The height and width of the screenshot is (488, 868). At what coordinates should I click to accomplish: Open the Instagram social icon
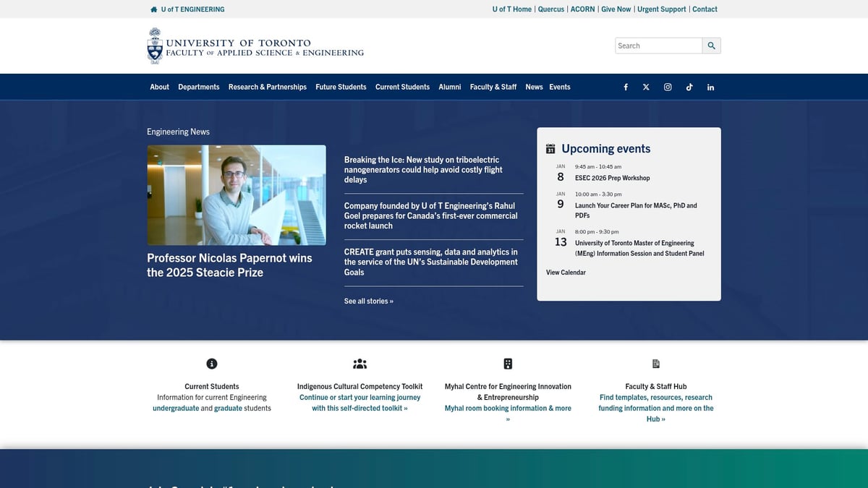(668, 87)
